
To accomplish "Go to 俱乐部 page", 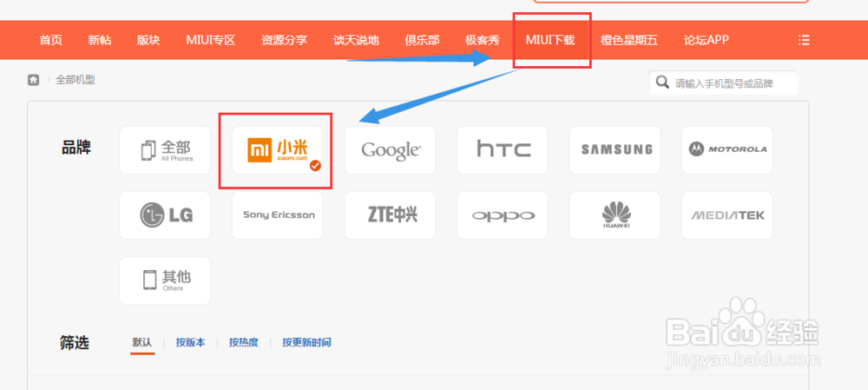I will pyautogui.click(x=422, y=40).
